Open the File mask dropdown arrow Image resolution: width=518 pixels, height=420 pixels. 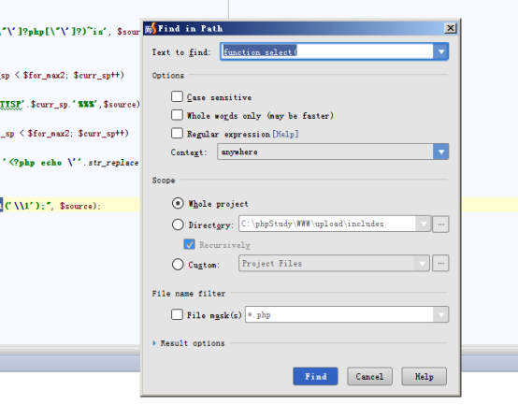coord(441,314)
